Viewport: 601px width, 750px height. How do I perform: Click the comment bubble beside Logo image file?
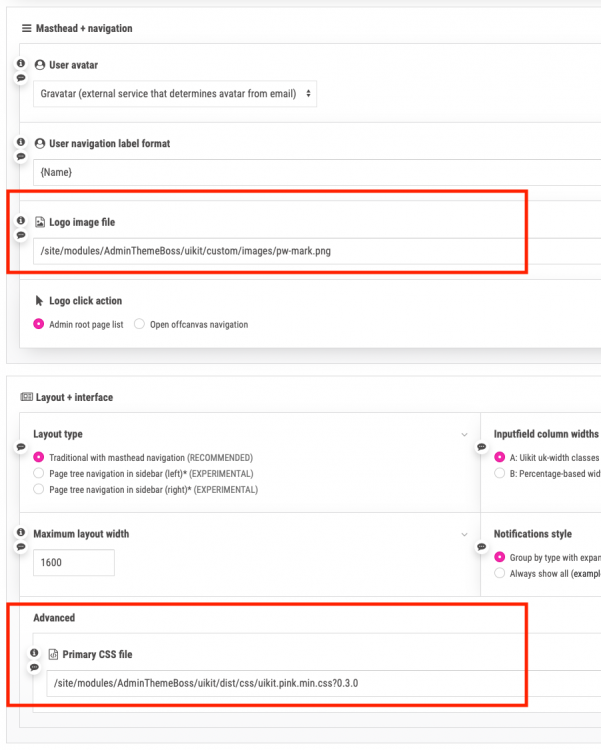coord(21,235)
